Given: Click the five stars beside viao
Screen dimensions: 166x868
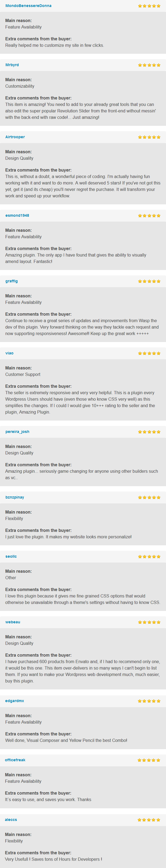Looking at the screenshot, I should 149,354.
